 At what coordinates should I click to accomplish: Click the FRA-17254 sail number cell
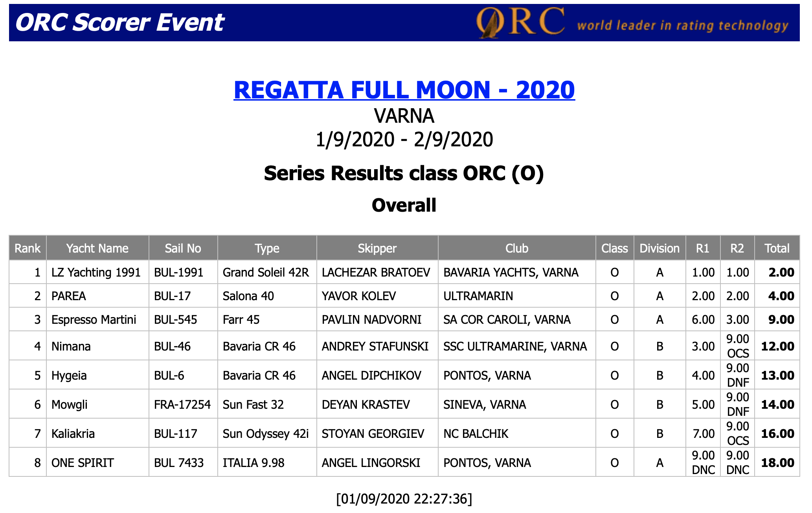182,404
